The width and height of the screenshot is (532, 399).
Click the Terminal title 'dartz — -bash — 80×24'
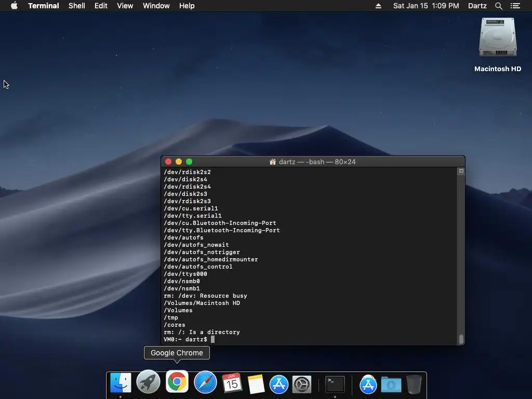(x=317, y=162)
